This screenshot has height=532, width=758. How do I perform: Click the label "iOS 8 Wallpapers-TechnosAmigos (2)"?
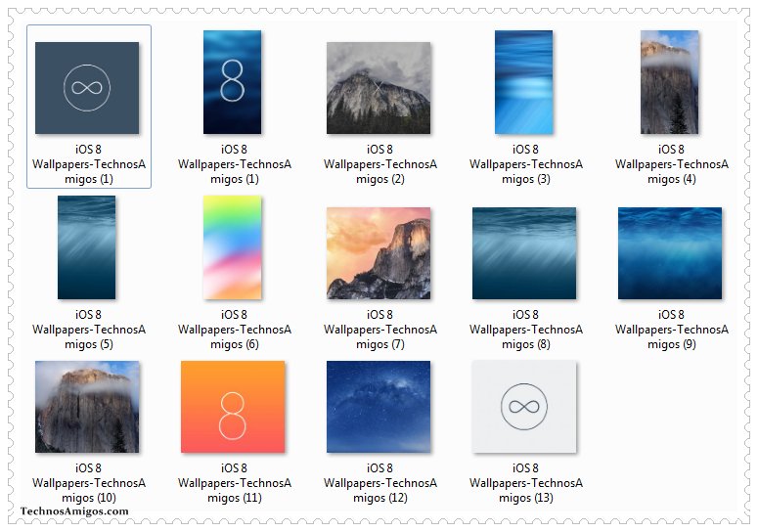(x=380, y=164)
